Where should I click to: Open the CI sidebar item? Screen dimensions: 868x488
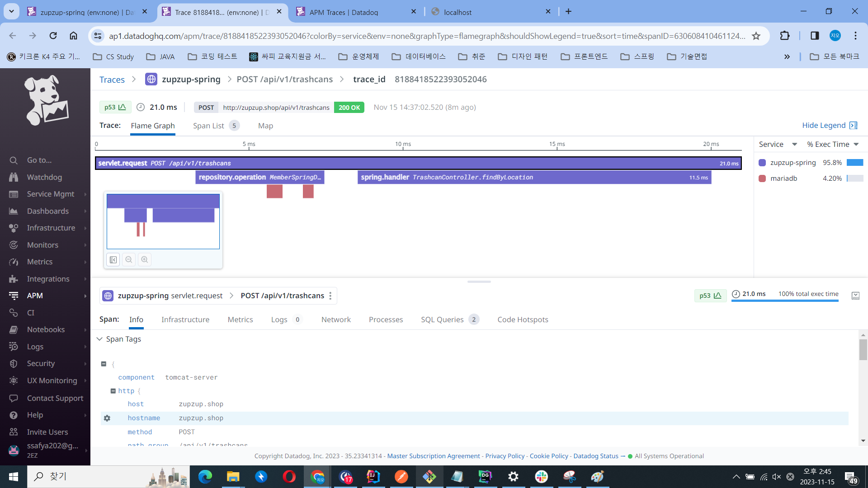click(x=30, y=313)
